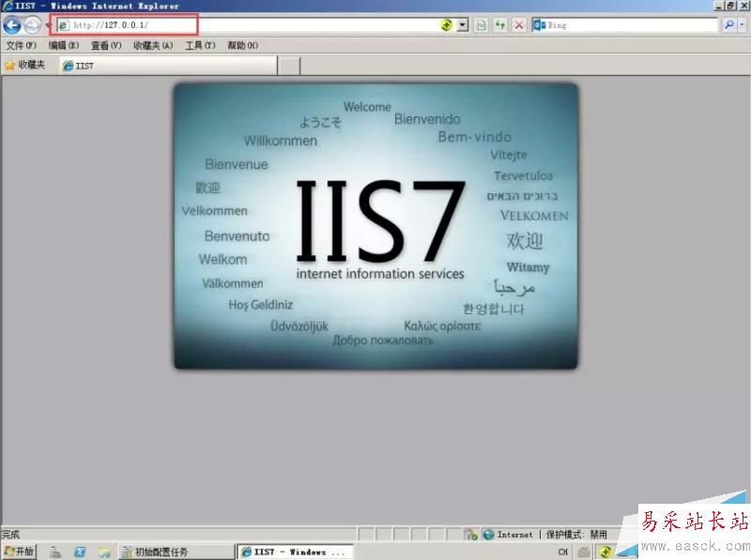Viewport: 751px width, 560px height.
Task: Open the 文件(F) menu
Action: tap(21, 45)
